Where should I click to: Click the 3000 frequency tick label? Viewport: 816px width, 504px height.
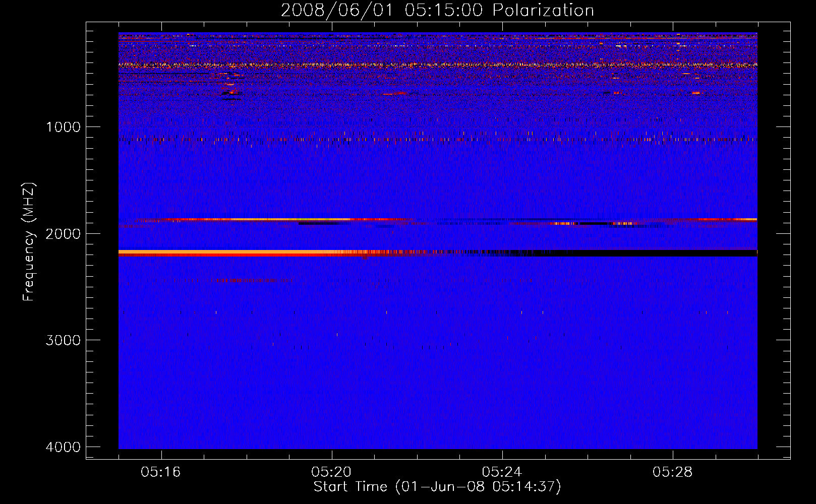[x=63, y=340]
